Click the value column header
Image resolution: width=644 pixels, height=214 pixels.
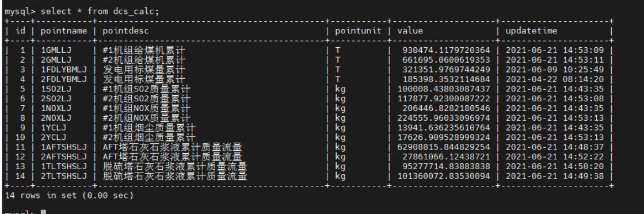click(410, 31)
